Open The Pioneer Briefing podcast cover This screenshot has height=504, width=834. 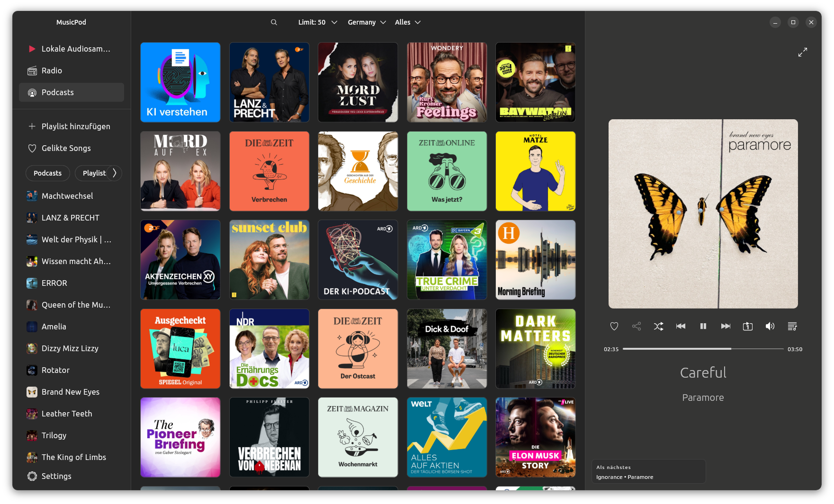[x=180, y=437]
